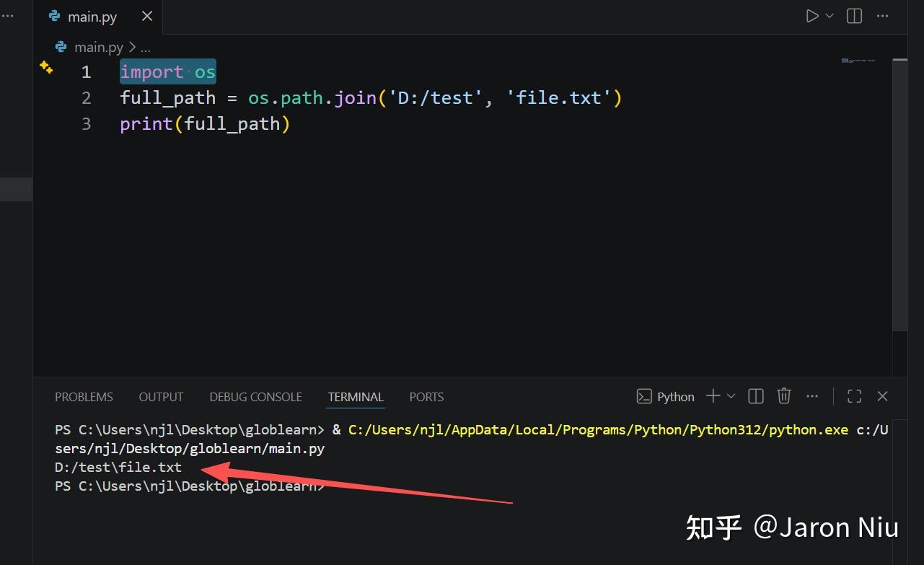This screenshot has width=924, height=565.
Task: Close the bottom terminal panel
Action: click(882, 396)
